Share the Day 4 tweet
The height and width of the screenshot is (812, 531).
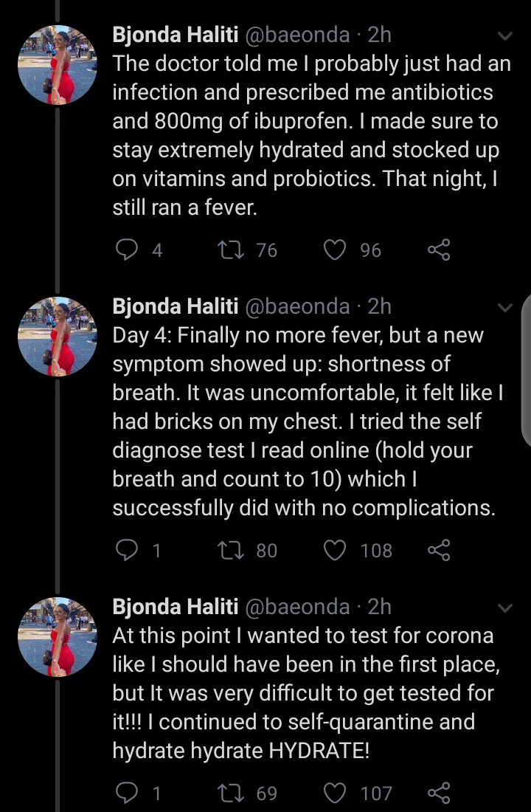[x=439, y=550]
